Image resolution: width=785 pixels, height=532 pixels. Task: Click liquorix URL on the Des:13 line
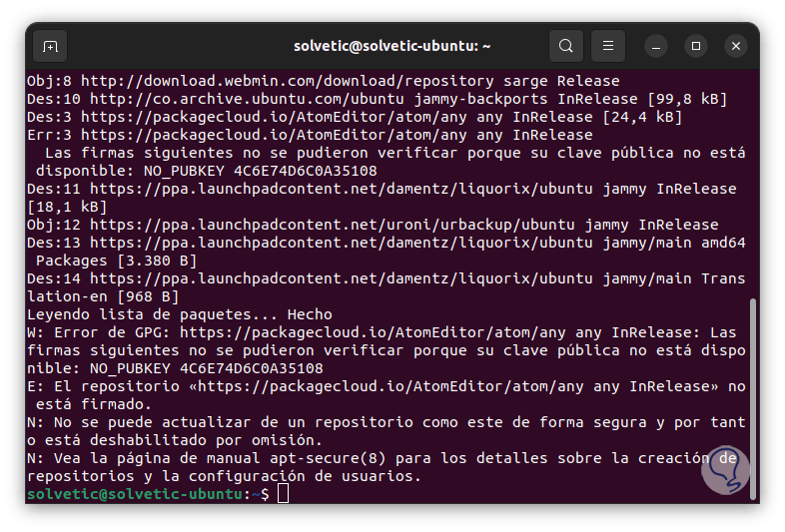(342, 243)
